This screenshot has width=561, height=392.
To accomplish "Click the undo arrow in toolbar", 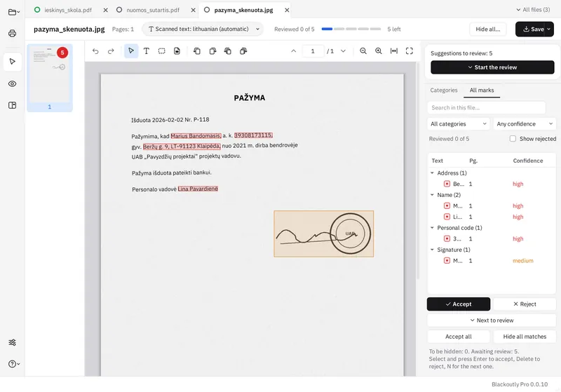I will point(95,51).
